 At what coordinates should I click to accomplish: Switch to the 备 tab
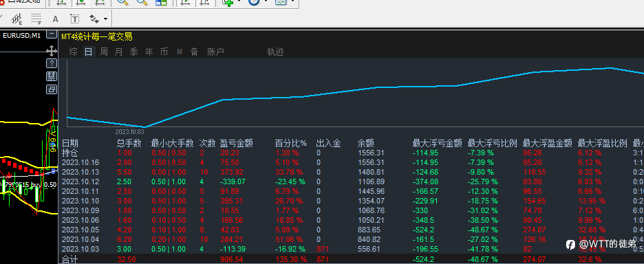[194, 52]
